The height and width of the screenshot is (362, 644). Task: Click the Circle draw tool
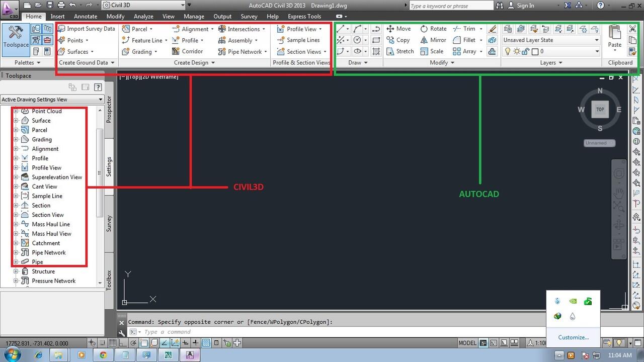point(357,40)
